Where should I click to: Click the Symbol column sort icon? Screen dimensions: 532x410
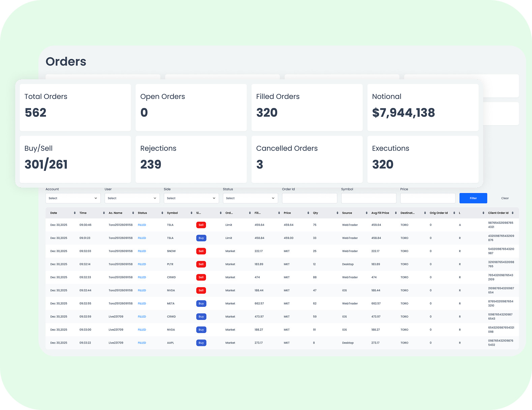tap(191, 213)
